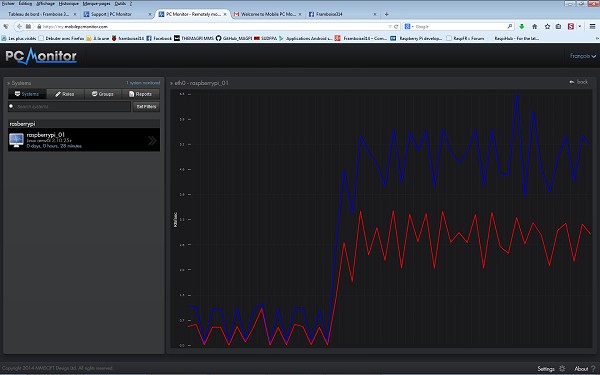Click the '1 system monitored' link
Viewport: 600px width, 375px height.
click(143, 83)
